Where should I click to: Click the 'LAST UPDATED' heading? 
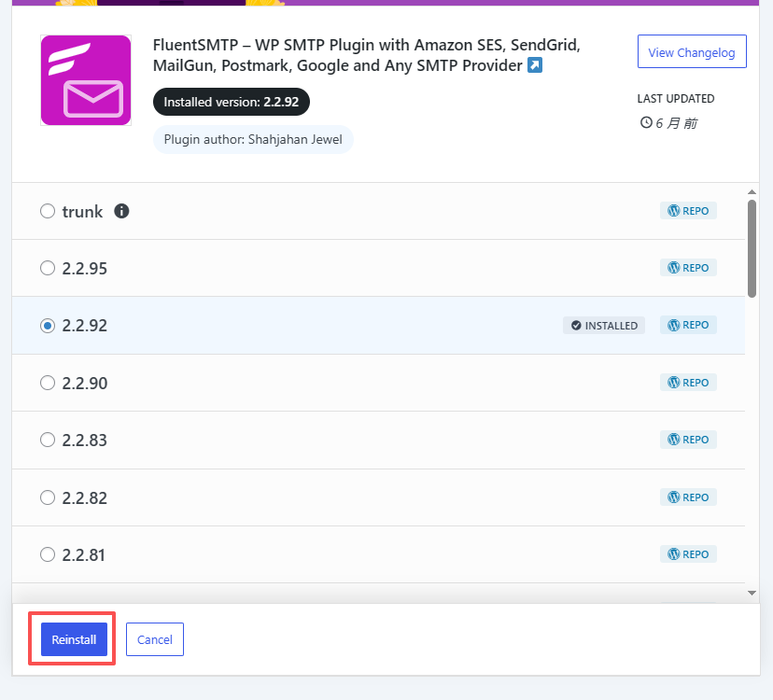click(x=675, y=99)
